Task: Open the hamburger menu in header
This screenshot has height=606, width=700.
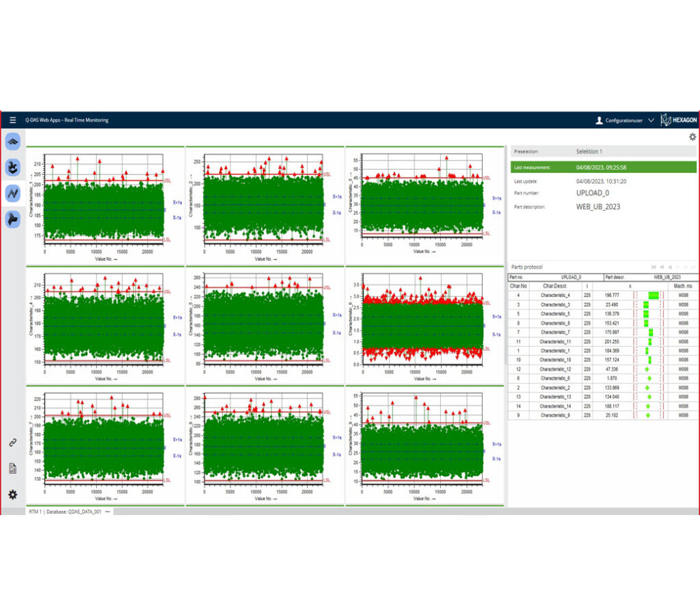Action: [12, 120]
